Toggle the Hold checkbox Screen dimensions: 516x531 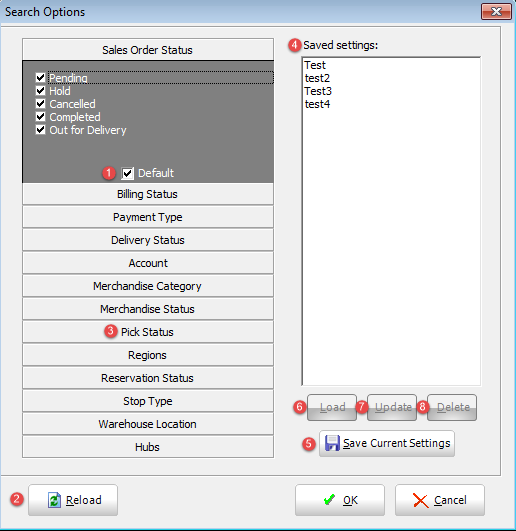[x=40, y=91]
